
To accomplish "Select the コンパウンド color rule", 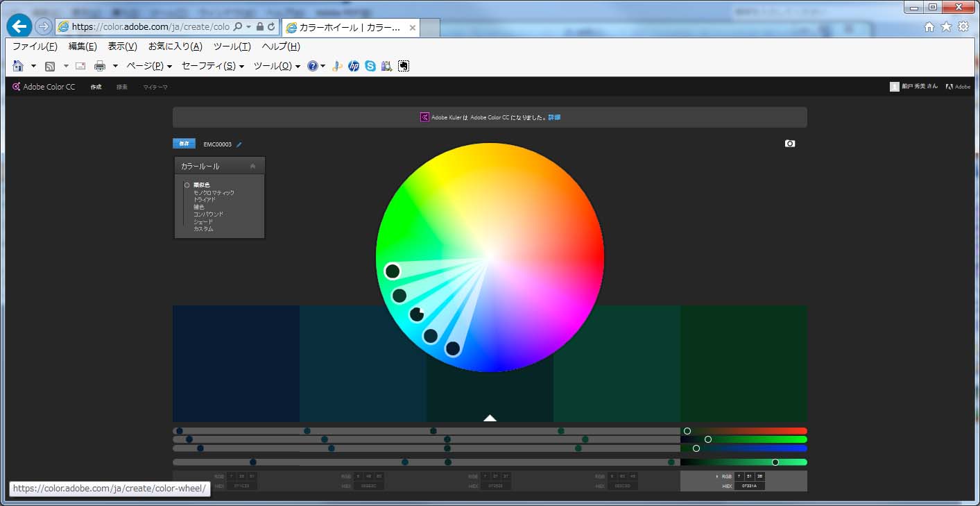I will 208,214.
